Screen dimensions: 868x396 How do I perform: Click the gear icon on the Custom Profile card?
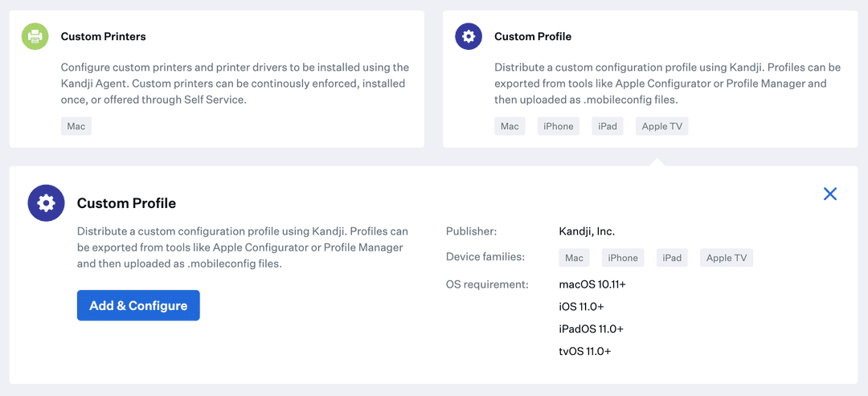click(469, 36)
